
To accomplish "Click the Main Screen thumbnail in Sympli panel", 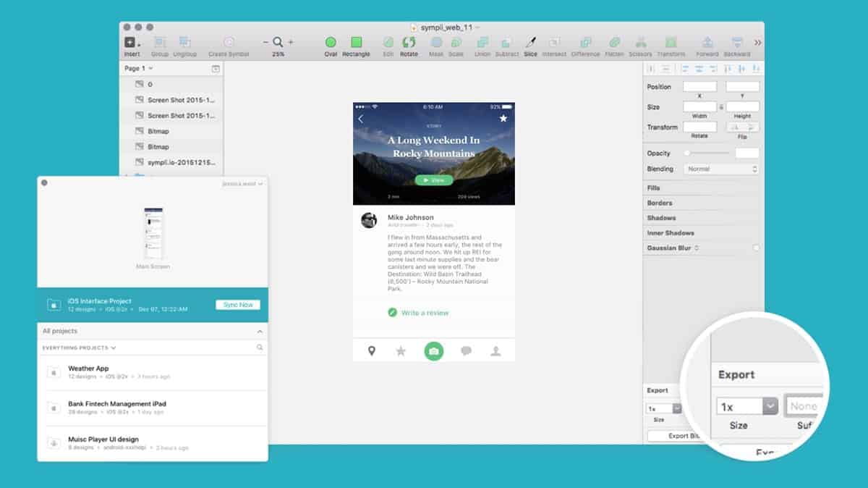I will point(153,233).
